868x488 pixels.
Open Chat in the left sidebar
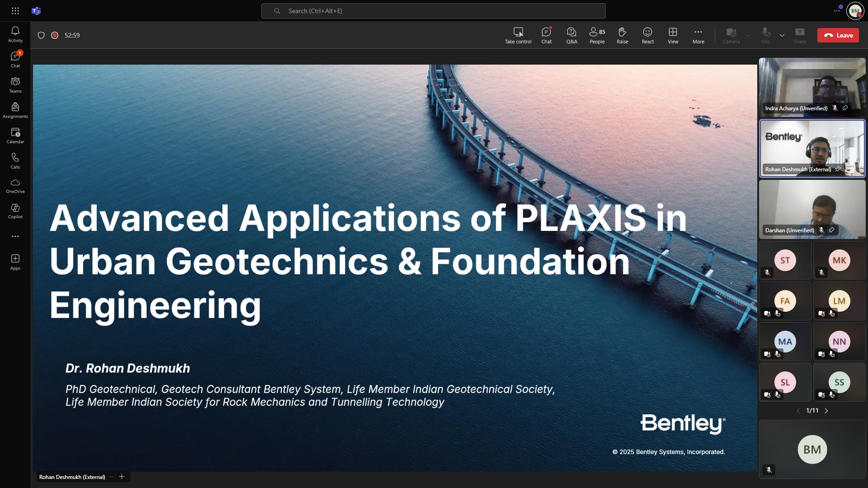[15, 60]
